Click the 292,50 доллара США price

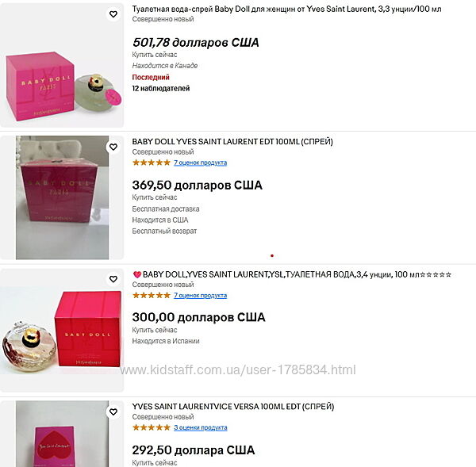pyautogui.click(x=194, y=450)
